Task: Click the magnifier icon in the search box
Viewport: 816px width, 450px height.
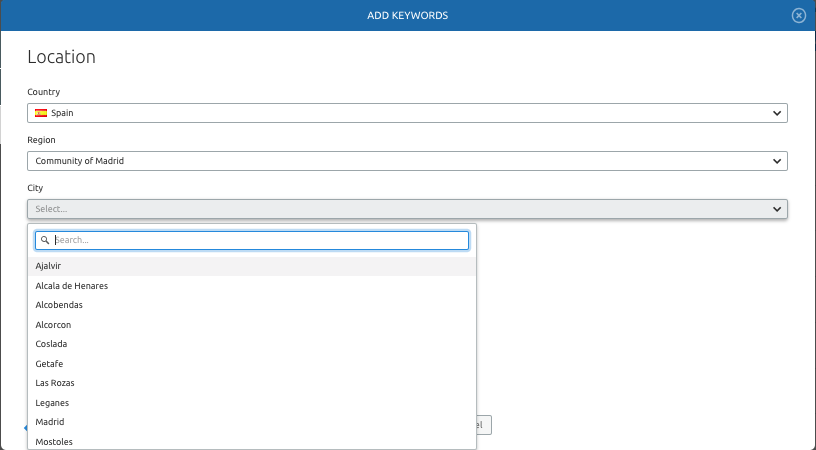Action: tap(44, 240)
